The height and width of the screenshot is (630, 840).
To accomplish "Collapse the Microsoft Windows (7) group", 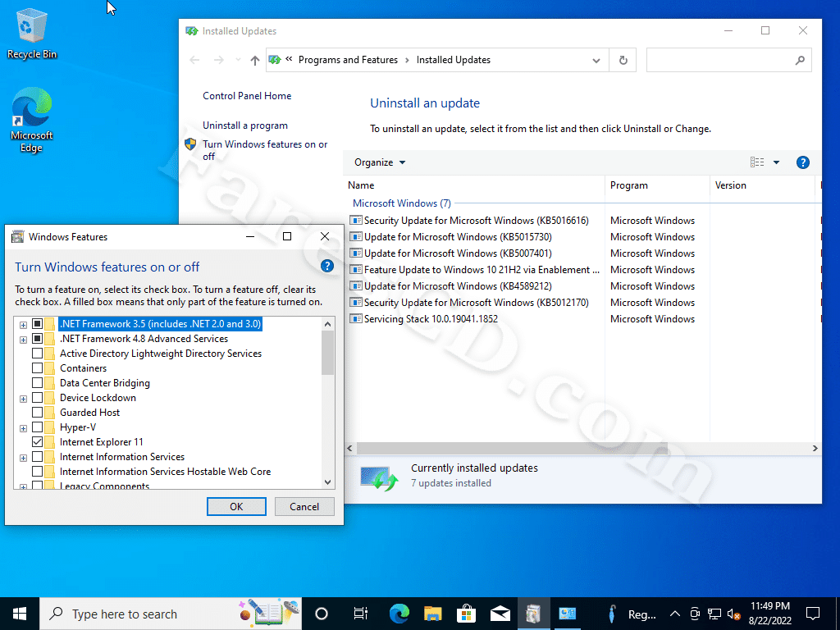I will tap(402, 203).
